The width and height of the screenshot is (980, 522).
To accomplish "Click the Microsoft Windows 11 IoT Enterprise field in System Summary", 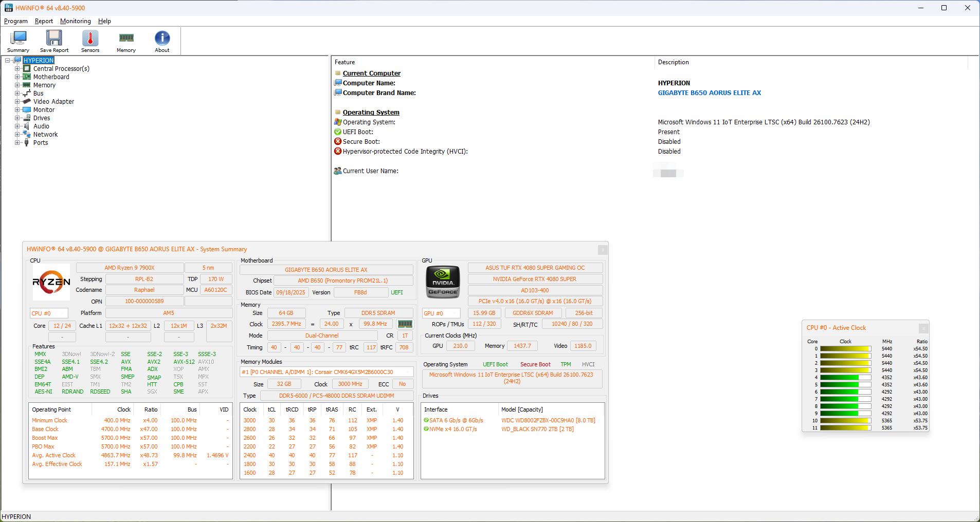I will coord(512,378).
